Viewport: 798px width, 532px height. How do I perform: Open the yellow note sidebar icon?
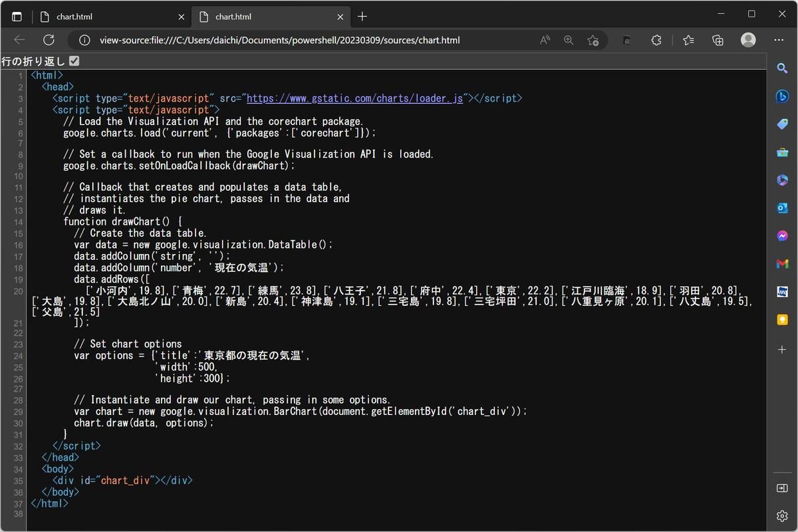click(x=782, y=320)
